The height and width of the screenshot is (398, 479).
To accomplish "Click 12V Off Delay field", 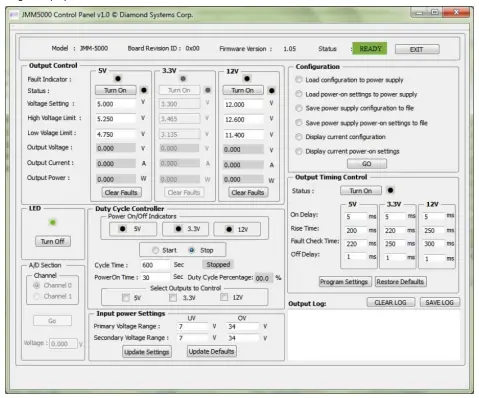I will pos(434,258).
